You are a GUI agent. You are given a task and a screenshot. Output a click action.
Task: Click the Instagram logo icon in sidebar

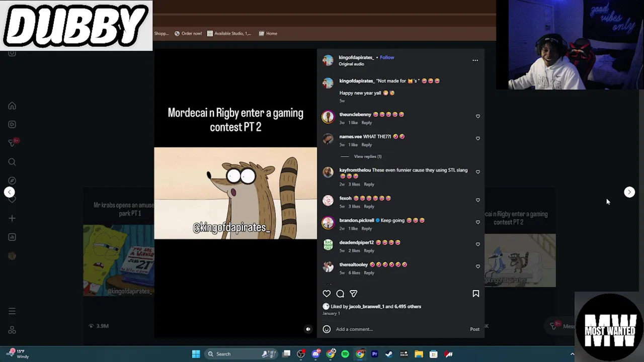(x=12, y=53)
